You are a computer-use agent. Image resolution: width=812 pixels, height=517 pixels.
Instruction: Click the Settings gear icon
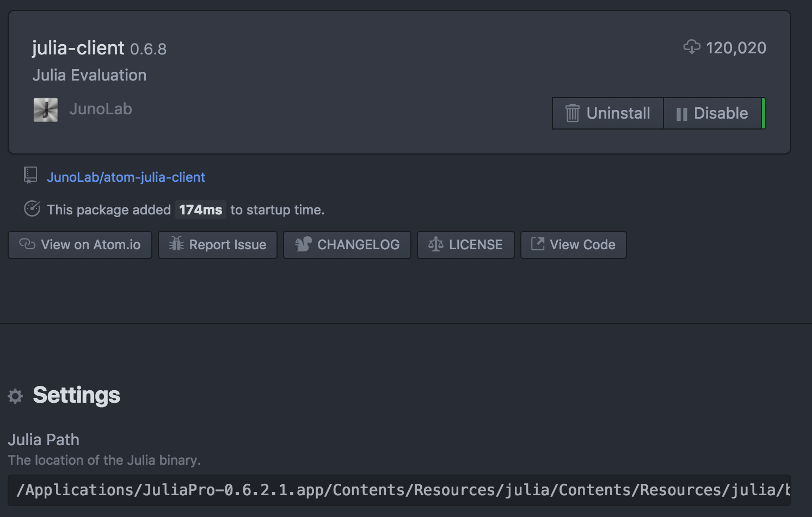point(15,396)
